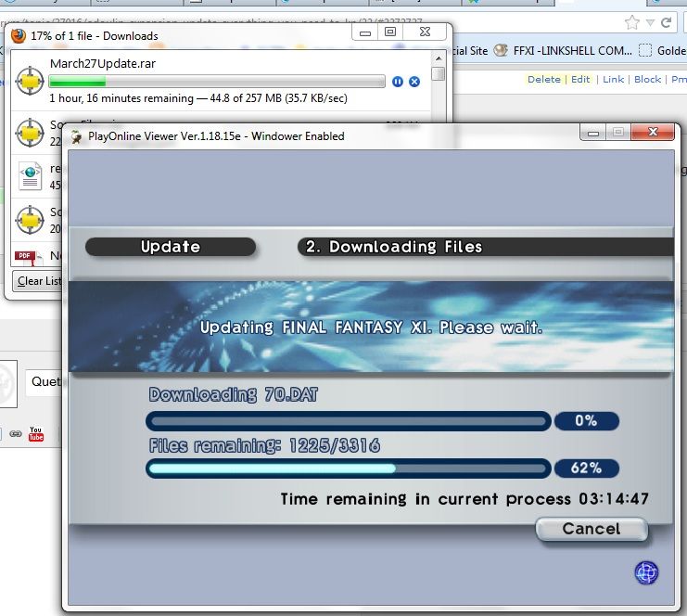
Task: Click the March27Update.rar file icon
Action: [31, 82]
